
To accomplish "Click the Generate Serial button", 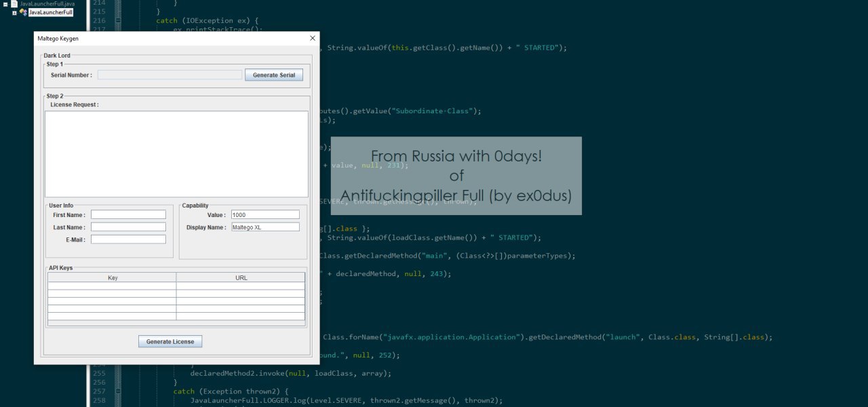I will (x=274, y=75).
